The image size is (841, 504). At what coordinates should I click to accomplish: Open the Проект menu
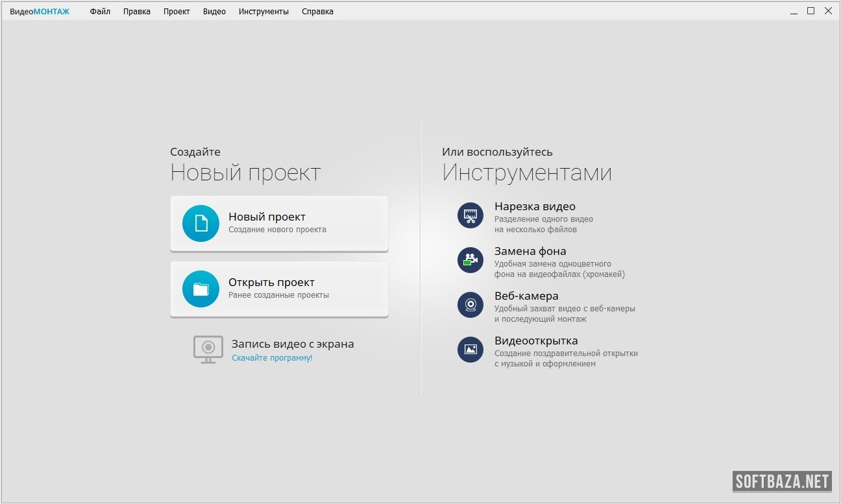tap(177, 12)
